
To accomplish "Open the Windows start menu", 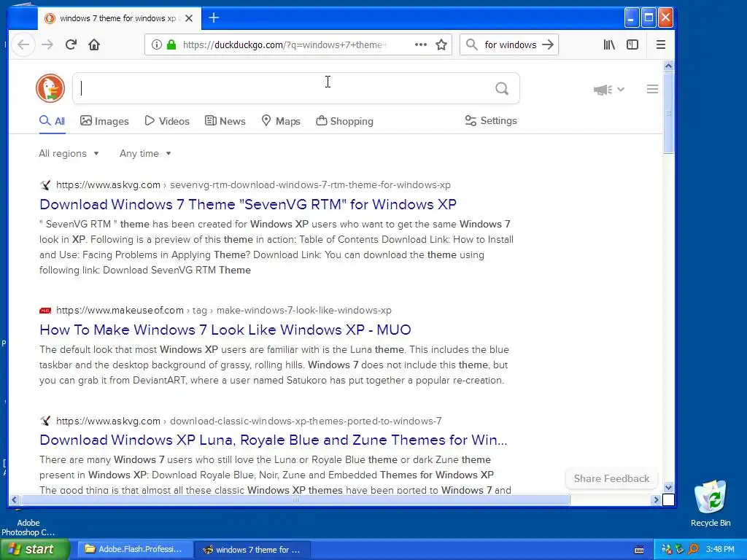I will click(x=35, y=550).
